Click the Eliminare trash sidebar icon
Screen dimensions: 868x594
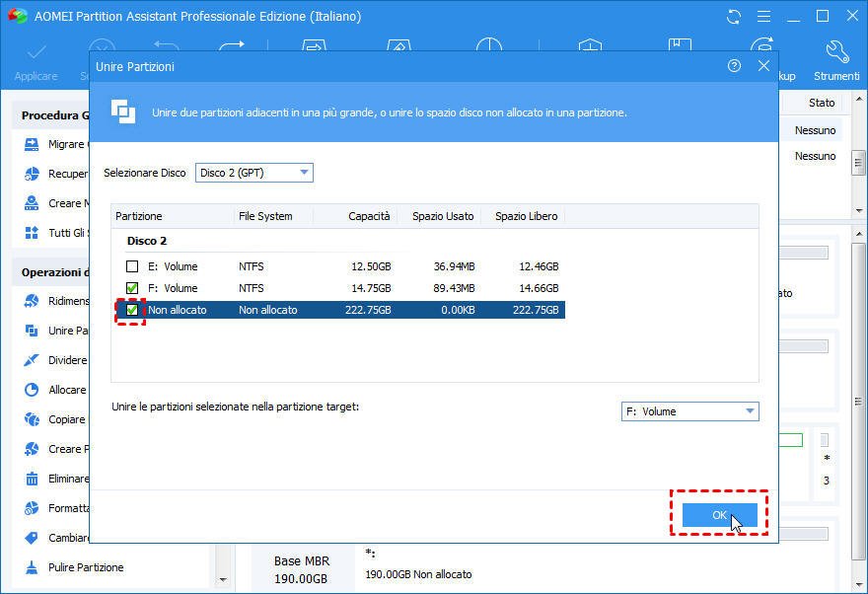tap(31, 479)
